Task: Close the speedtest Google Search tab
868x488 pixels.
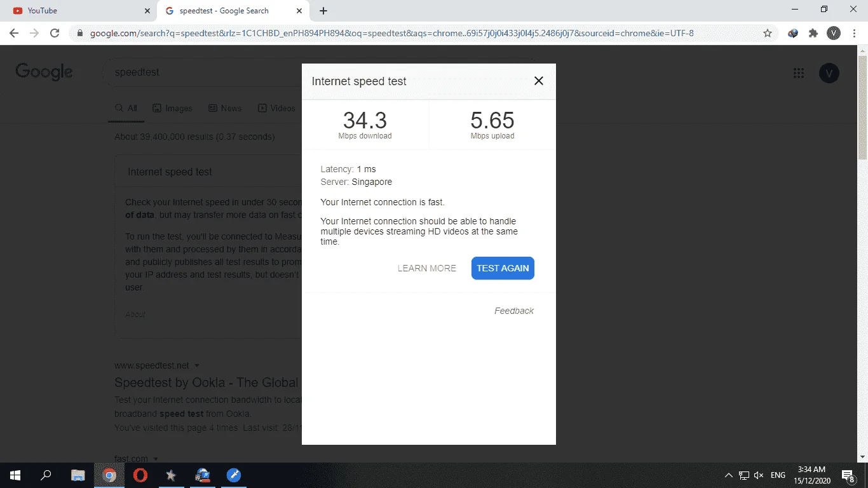Action: (x=299, y=11)
